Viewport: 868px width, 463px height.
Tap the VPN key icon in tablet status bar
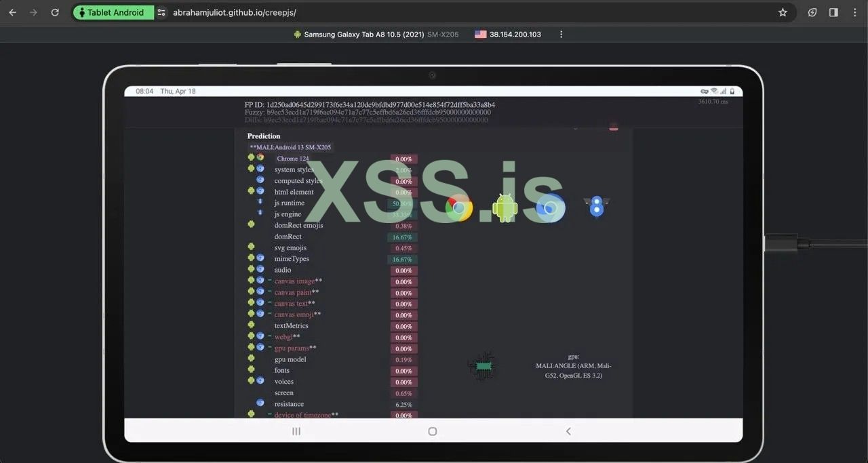pos(705,91)
